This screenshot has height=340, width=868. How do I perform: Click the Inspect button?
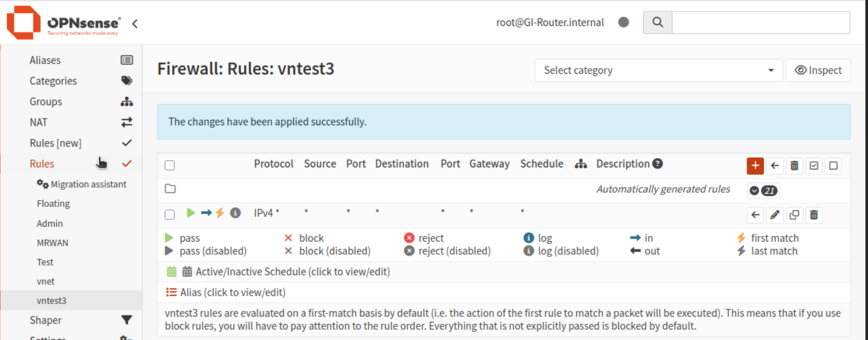tap(818, 70)
